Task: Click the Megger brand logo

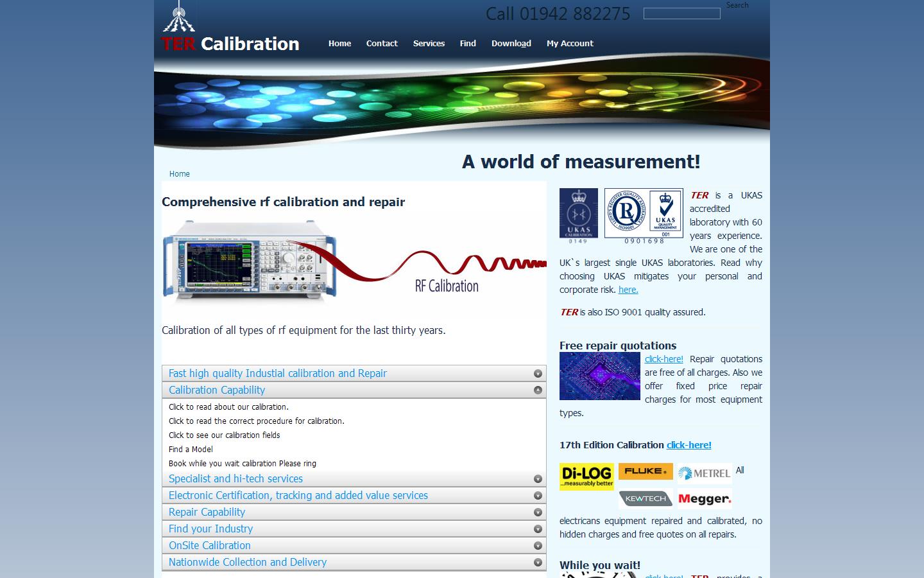Action: tap(705, 499)
